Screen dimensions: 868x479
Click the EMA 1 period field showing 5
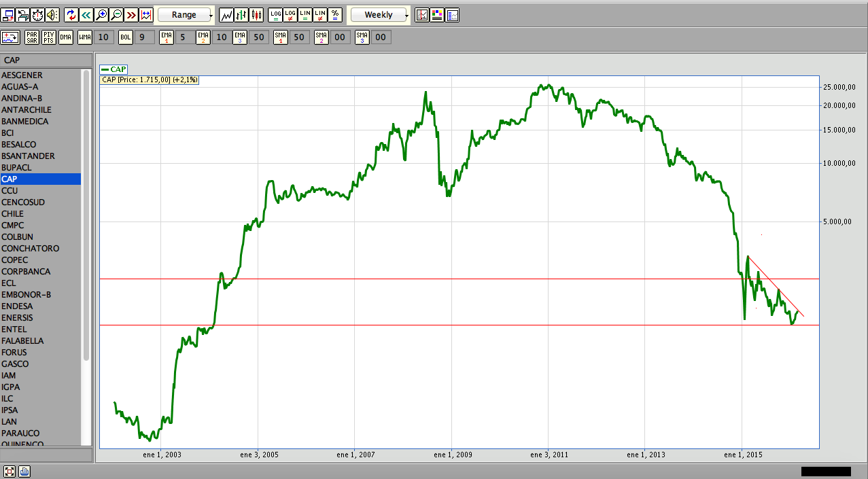coord(185,37)
